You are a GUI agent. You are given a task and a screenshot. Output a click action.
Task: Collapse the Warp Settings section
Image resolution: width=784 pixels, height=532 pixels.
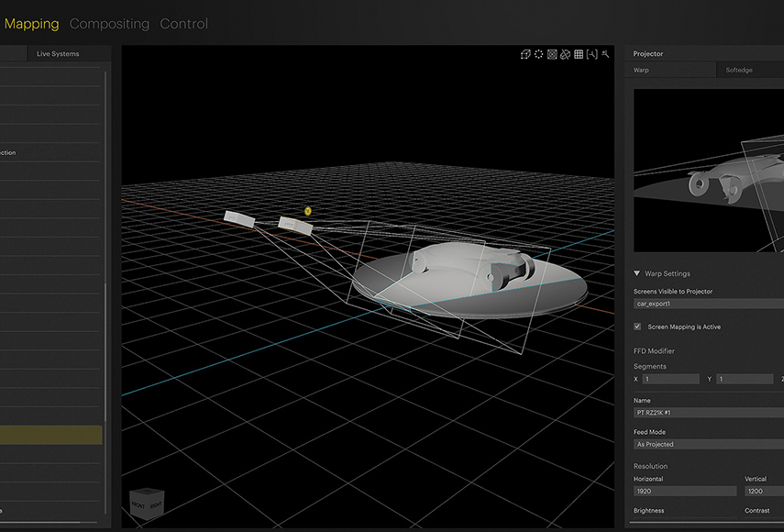pos(636,273)
